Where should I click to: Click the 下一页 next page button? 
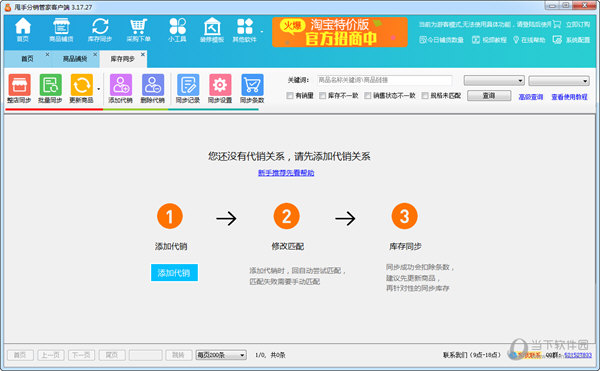click(81, 355)
